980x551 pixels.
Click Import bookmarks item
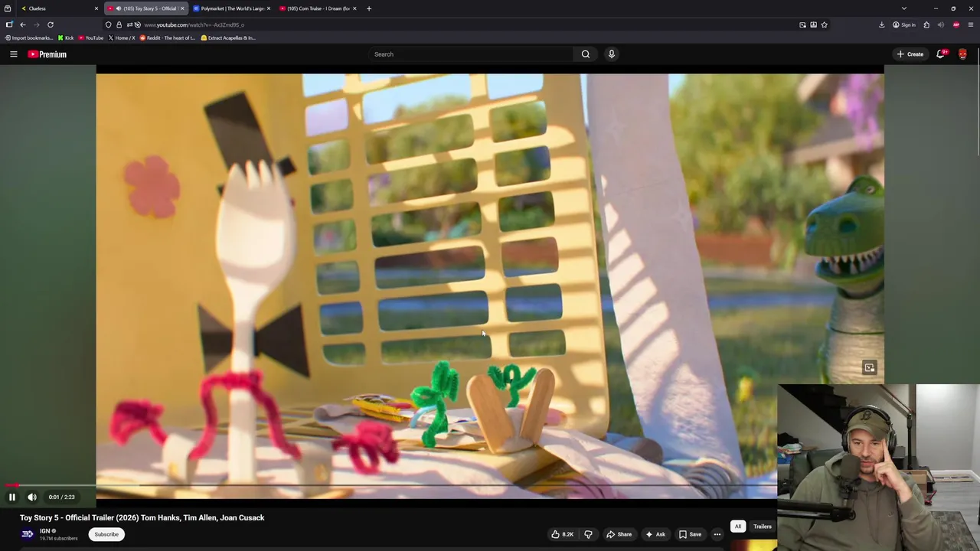pos(29,37)
